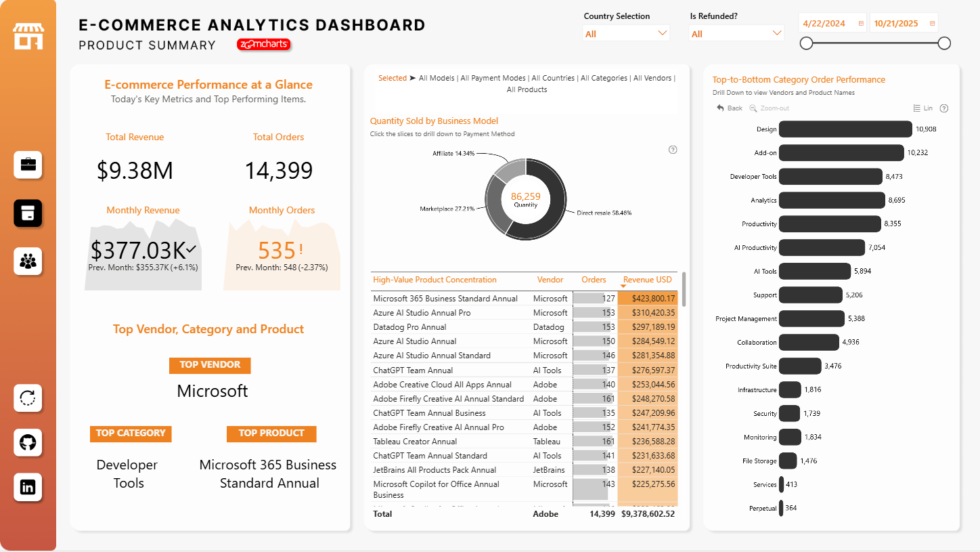Select table row Datadog Pro Annual

[525, 327]
